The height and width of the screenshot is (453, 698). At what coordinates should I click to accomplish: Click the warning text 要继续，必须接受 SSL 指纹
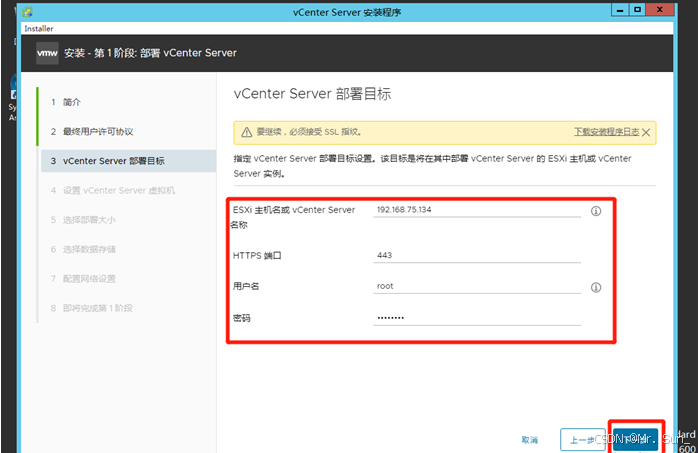click(x=309, y=132)
